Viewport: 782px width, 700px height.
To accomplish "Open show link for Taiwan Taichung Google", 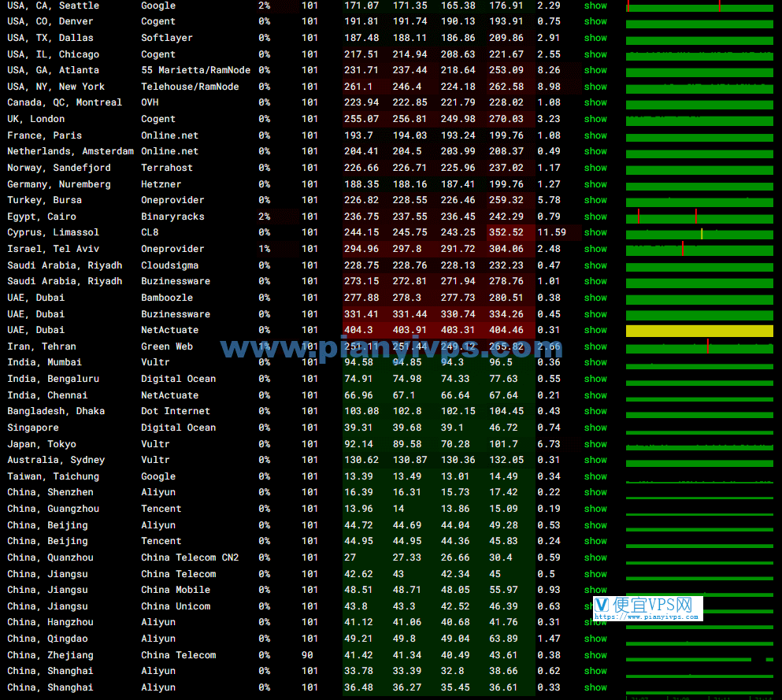I will (595, 476).
